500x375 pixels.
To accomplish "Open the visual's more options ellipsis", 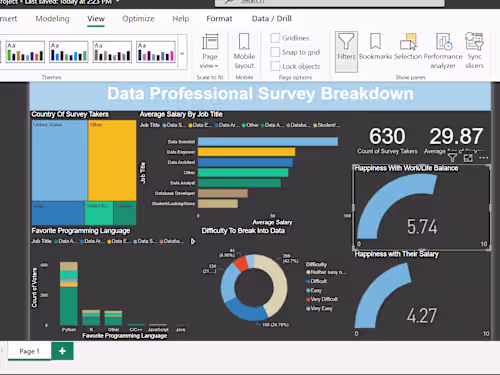I will pyautogui.click(x=483, y=158).
